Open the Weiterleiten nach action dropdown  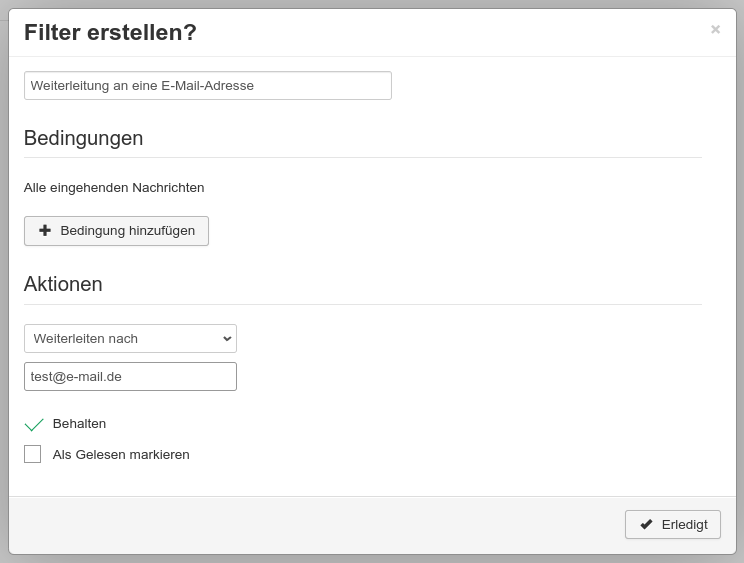[130, 339]
